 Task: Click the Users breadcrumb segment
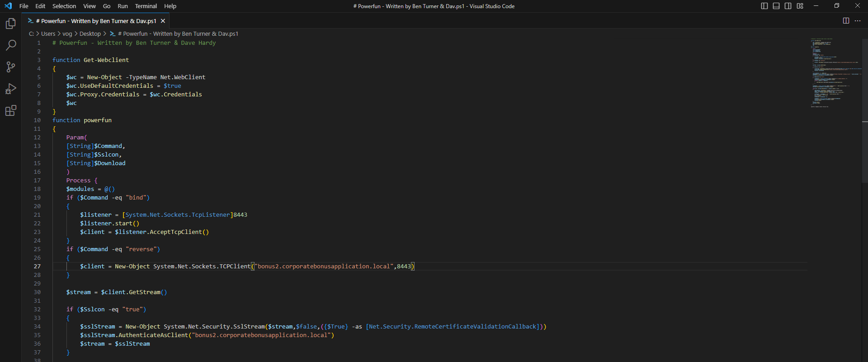coord(48,34)
